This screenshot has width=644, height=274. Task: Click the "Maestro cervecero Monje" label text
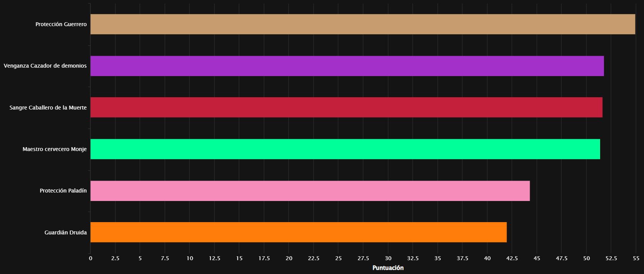pyautogui.click(x=55, y=149)
